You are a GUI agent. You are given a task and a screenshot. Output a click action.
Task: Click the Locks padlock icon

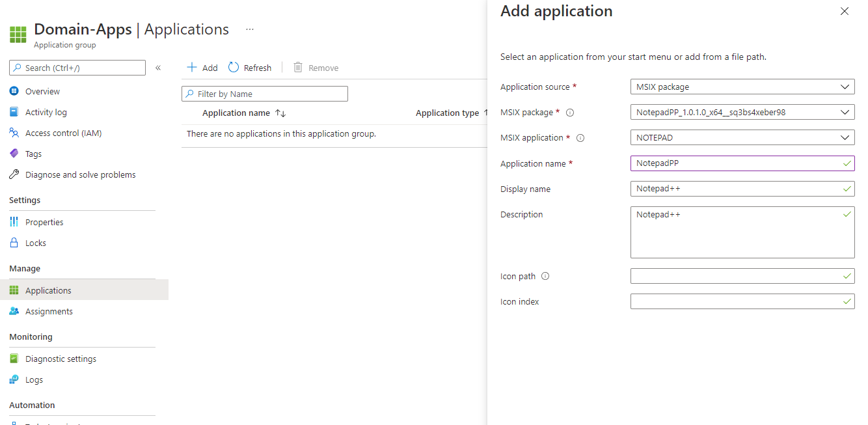point(14,242)
